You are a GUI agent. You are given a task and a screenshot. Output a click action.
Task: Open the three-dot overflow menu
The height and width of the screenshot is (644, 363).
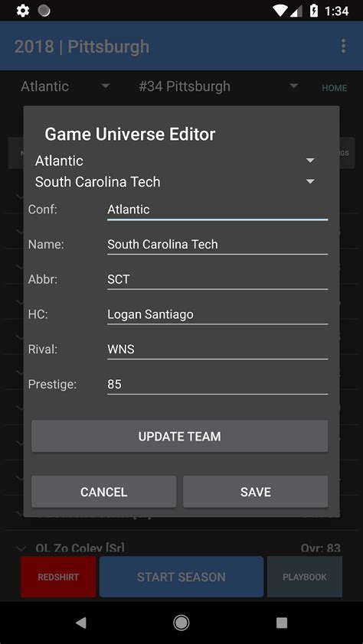[343, 46]
